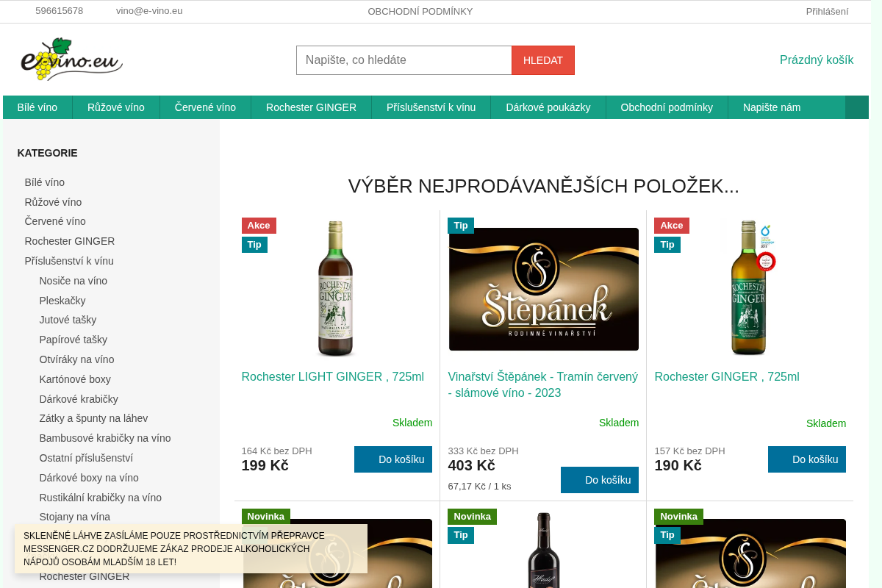
Task: Open Zátky a špunty na láhev subcategory
Action: (x=93, y=418)
